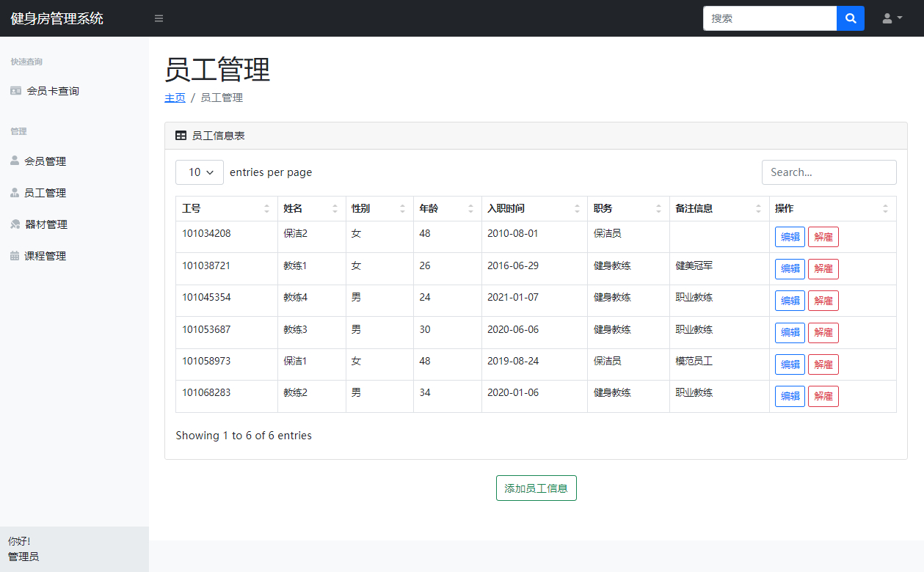The height and width of the screenshot is (572, 924).
Task: Open the 会员卡查询 card lookup icon
Action: pyautogui.click(x=17, y=90)
